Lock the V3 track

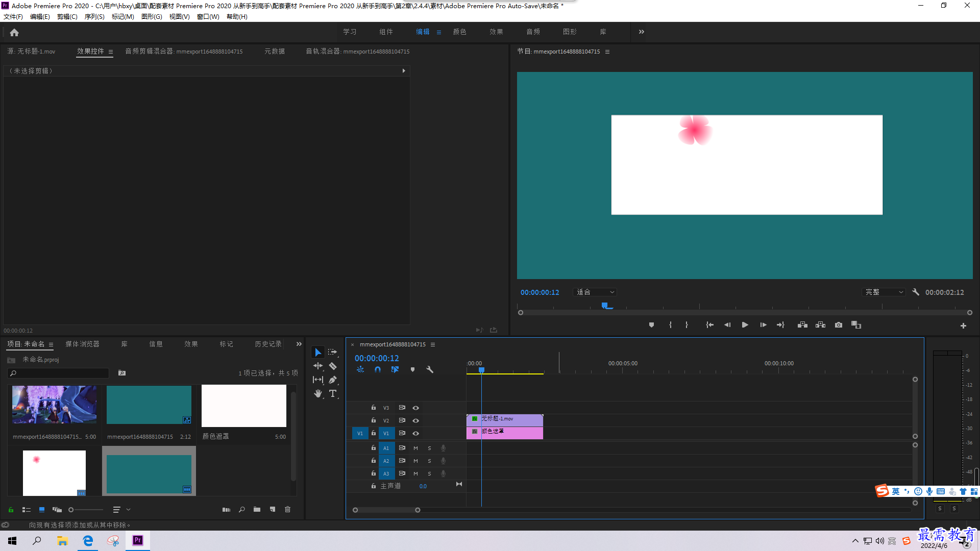(373, 408)
